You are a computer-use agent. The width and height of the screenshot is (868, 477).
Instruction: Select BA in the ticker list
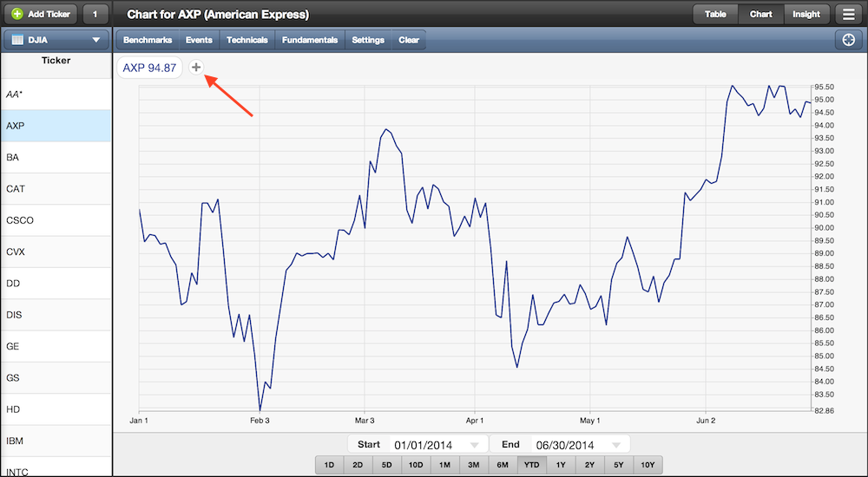(56, 157)
